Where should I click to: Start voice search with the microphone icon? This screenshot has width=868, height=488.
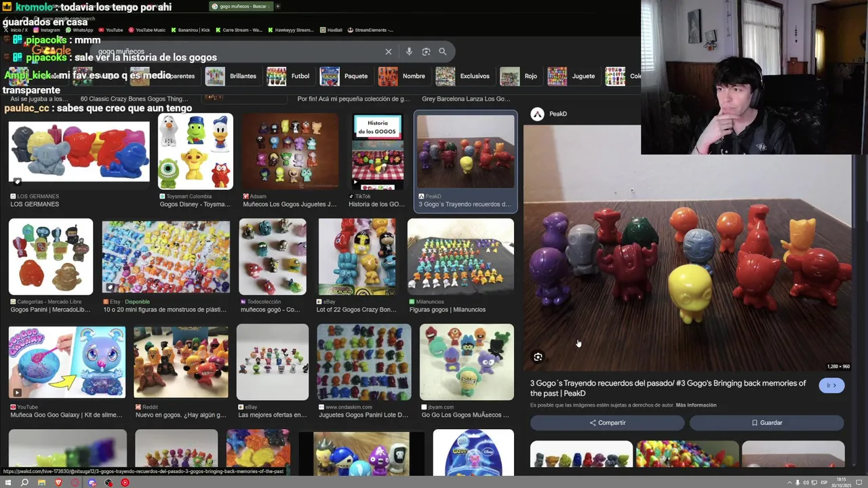click(x=409, y=52)
